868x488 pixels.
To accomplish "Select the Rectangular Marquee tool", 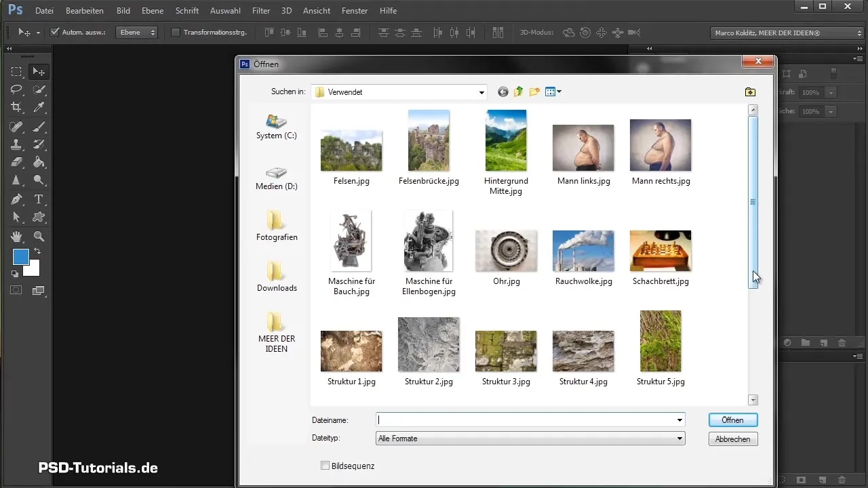I will (17, 72).
